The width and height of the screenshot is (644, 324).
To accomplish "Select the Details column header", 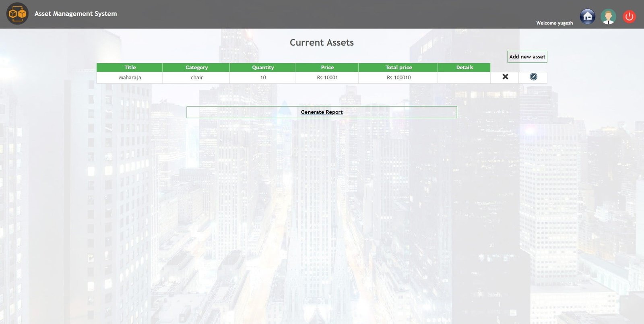I will coord(464,68).
